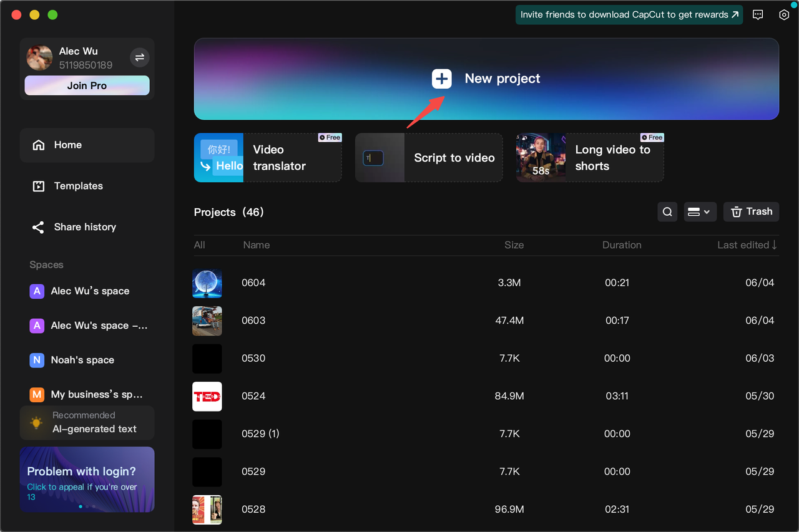
Task: Open the 0530 project thumbnail
Action: [207, 359]
